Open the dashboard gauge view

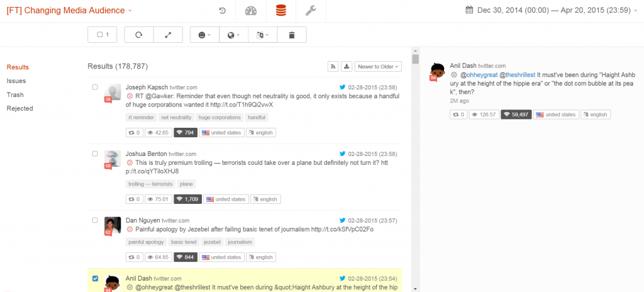251,11
